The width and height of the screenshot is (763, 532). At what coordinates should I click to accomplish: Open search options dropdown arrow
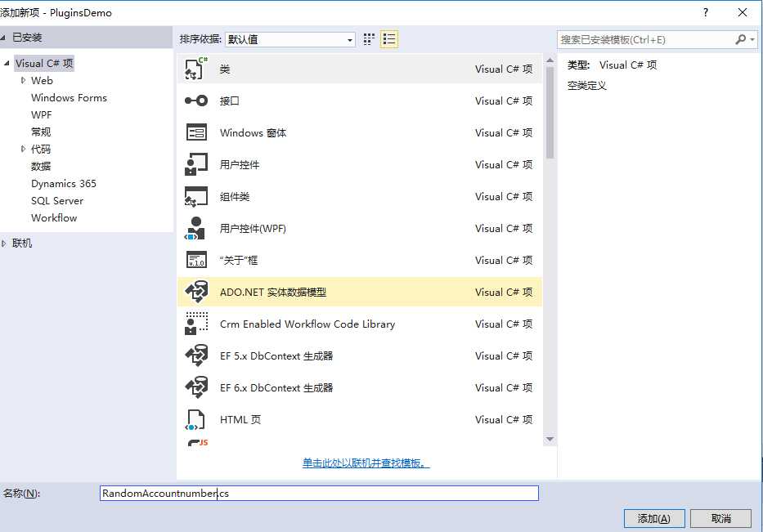click(752, 39)
